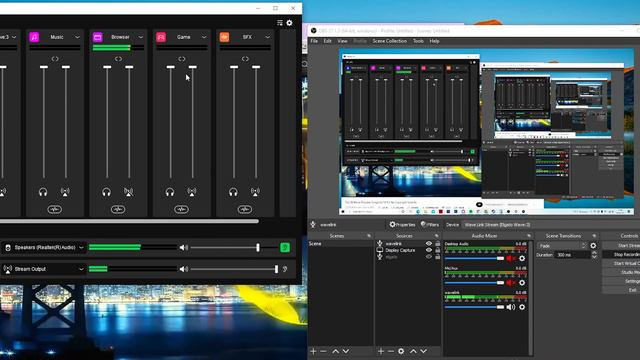
Task: Mute Music in the headphone monitor mix
Action: coord(43,192)
